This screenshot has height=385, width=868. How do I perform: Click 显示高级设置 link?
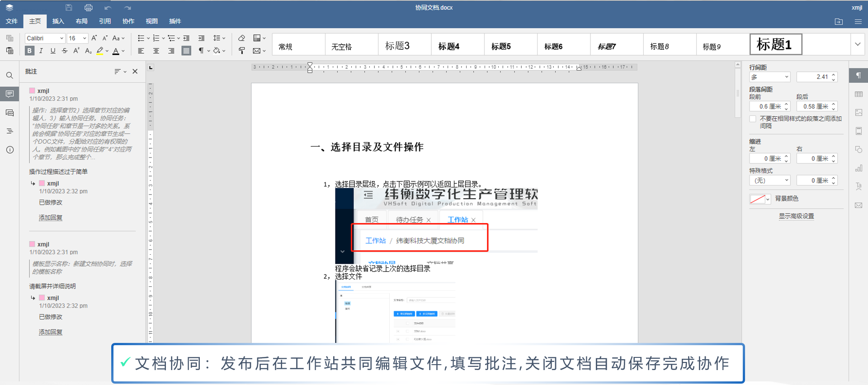pos(796,216)
